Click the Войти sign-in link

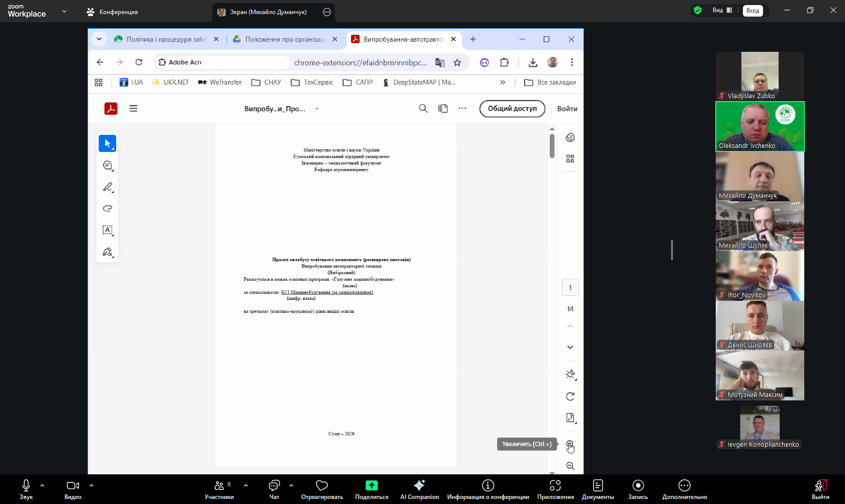pyautogui.click(x=567, y=109)
